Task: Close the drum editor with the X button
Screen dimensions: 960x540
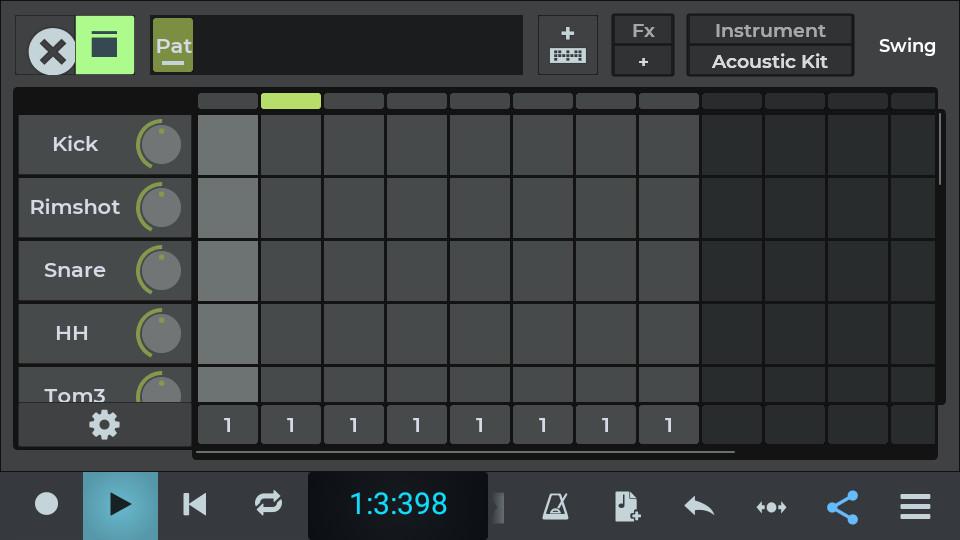Action: coord(51,51)
